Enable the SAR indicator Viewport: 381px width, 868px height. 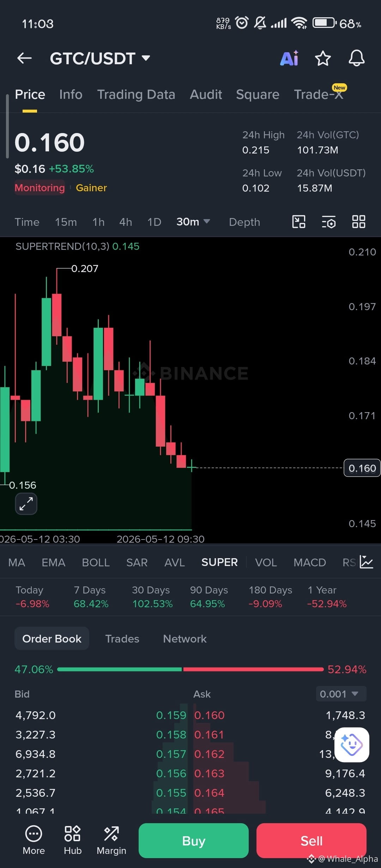point(137,562)
